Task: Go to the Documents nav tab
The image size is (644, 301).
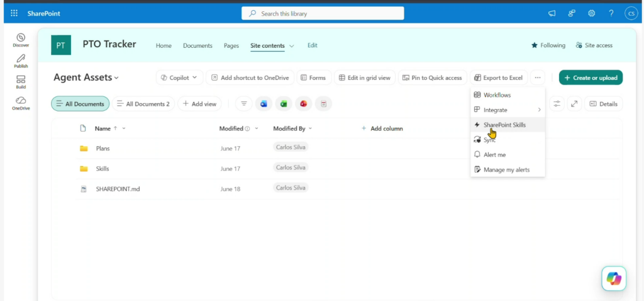Action: pos(197,45)
